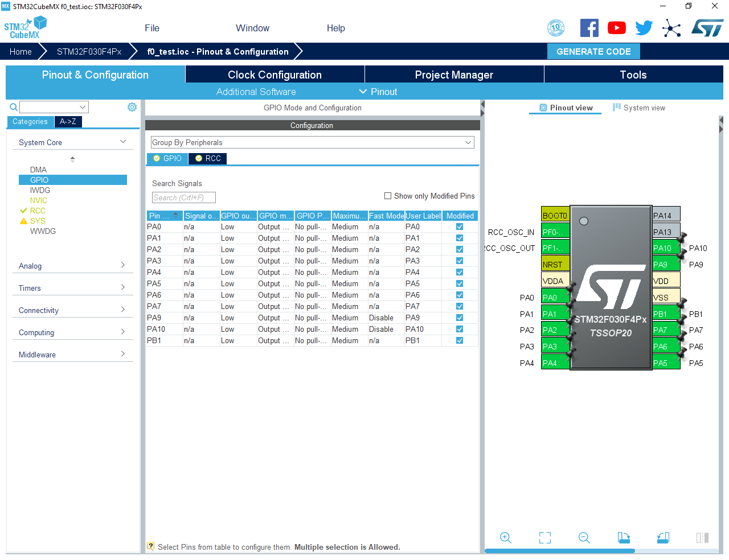This screenshot has height=560, width=729.
Task: Open category settings gear icon
Action: click(132, 107)
